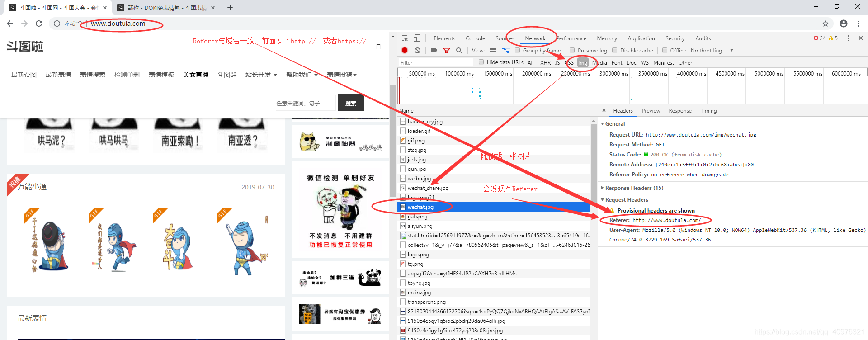Viewport: 868px width, 340px height.
Task: Click the address bar URL
Action: 118,24
